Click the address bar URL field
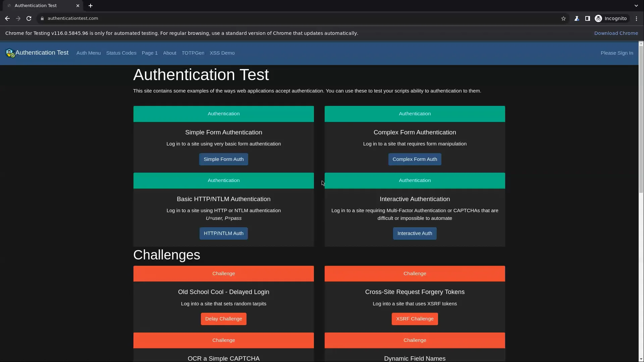 click(302, 18)
